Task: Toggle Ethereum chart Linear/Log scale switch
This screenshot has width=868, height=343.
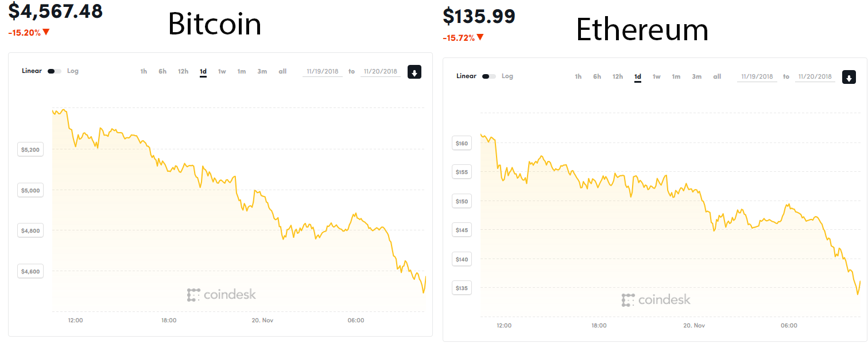Action: 489,76
